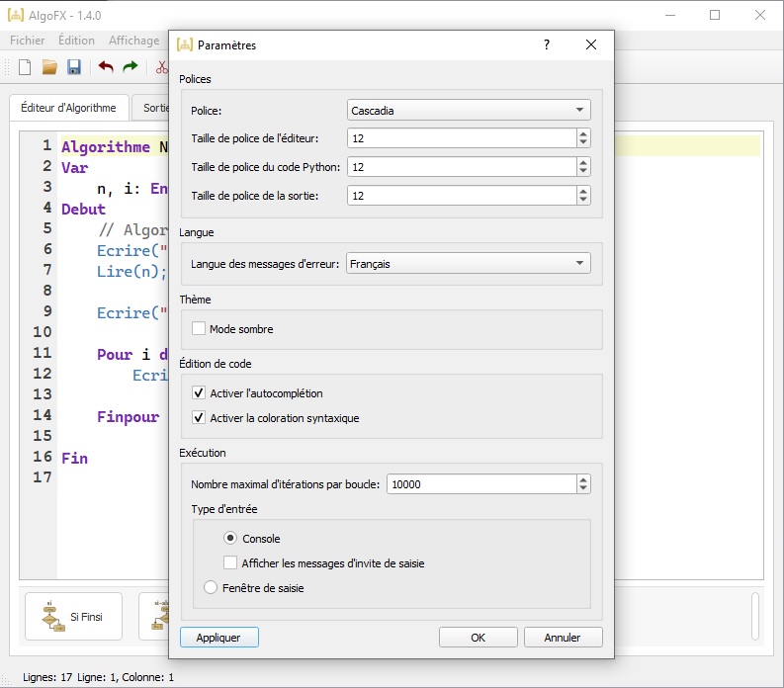Increase output font size stepper
The width and height of the screenshot is (784, 688).
click(583, 191)
